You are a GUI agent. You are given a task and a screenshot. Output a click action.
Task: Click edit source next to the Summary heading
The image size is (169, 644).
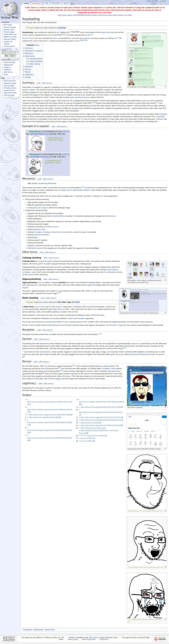47,83
